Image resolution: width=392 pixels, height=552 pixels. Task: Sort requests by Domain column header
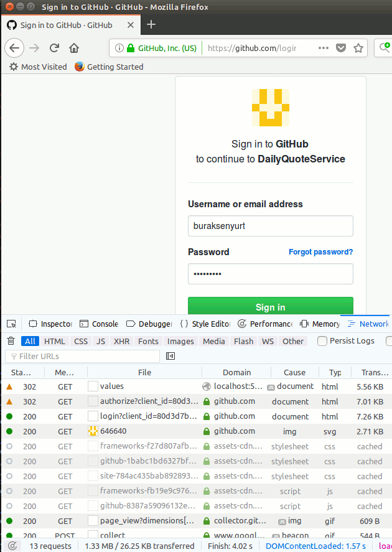pyautogui.click(x=236, y=372)
